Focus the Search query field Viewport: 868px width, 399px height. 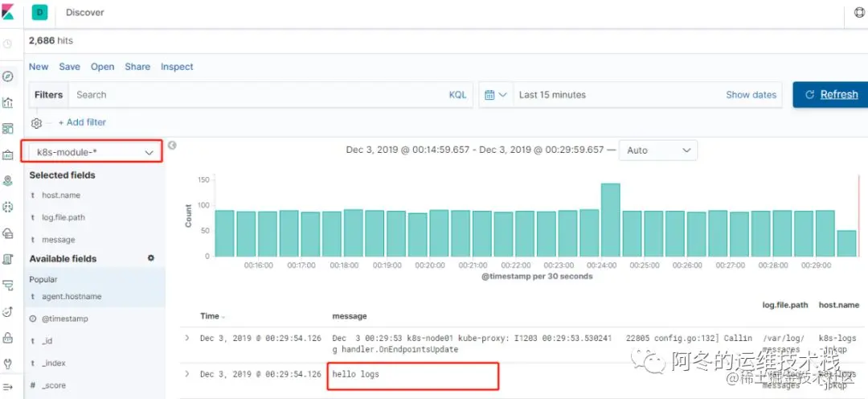click(257, 95)
